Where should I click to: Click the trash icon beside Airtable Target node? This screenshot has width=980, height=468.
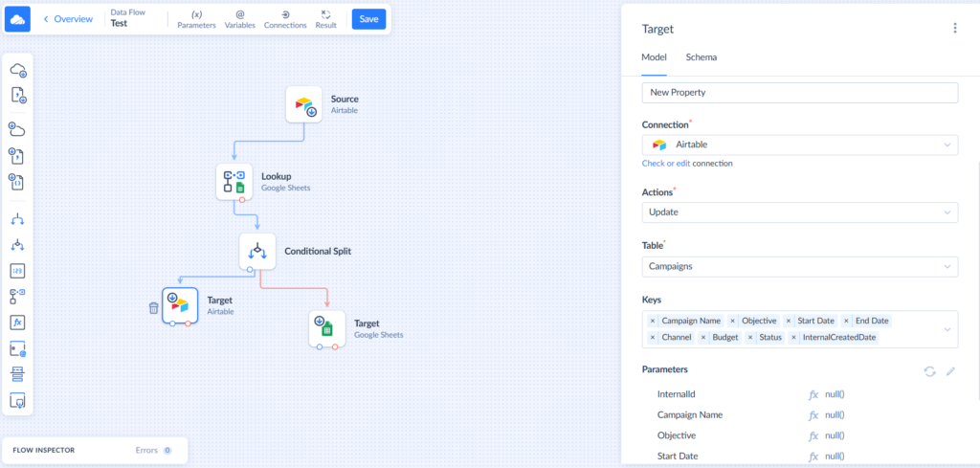click(x=153, y=307)
